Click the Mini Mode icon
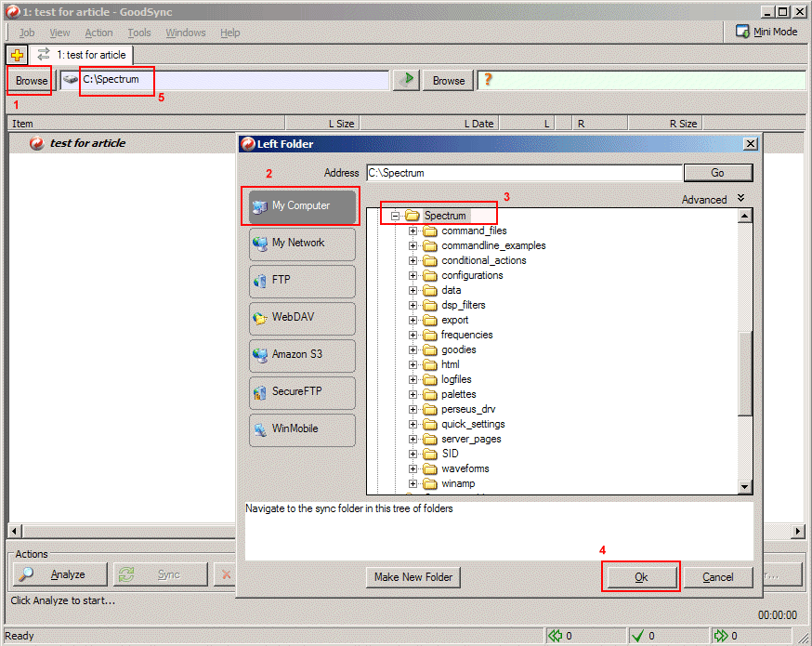The image size is (812, 646). (x=742, y=32)
